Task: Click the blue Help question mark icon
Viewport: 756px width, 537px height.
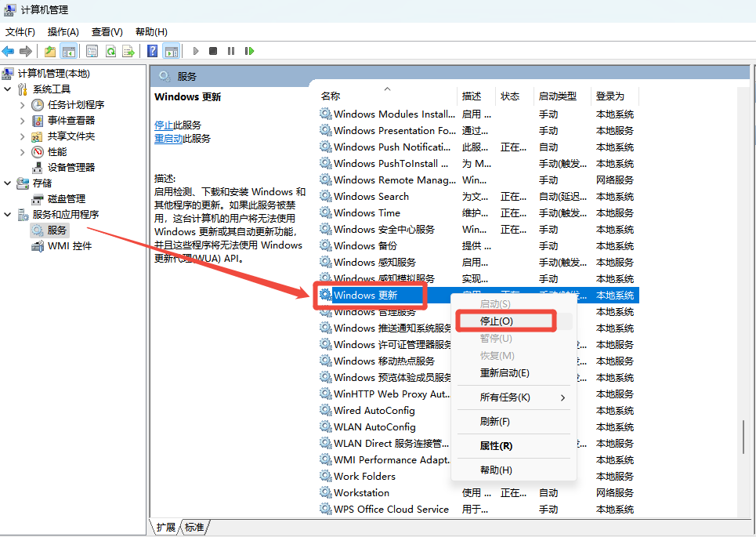Action: click(x=152, y=51)
